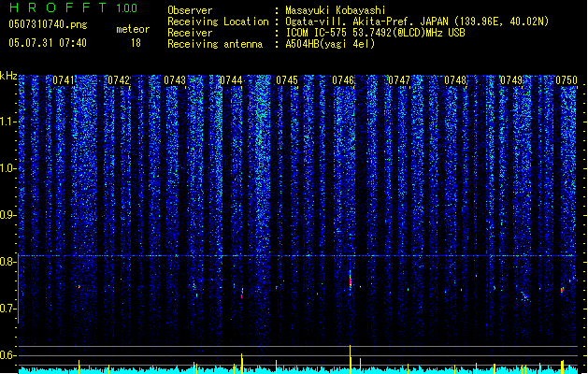This screenshot has width=588, height=374.
Task: Click the date stamp 05.07.31 07:40
Action: pos(48,43)
